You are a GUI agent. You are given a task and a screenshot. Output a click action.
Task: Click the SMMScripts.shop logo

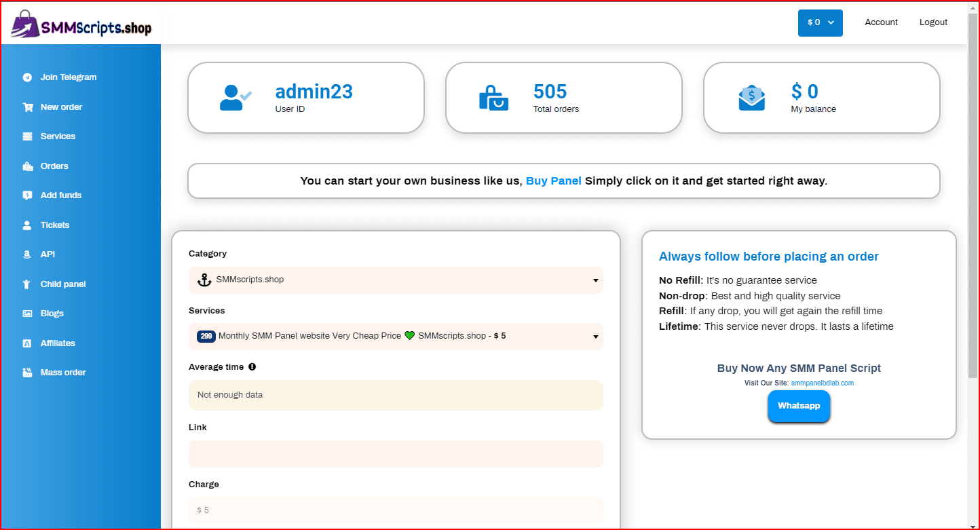(x=81, y=24)
